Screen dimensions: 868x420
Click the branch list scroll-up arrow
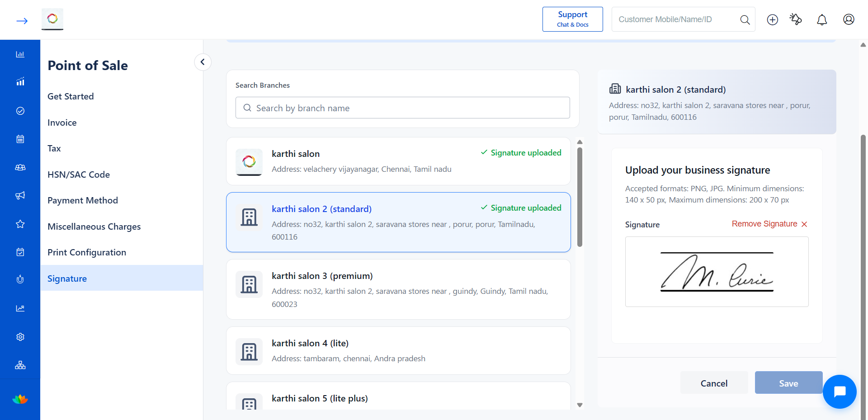pos(580,142)
